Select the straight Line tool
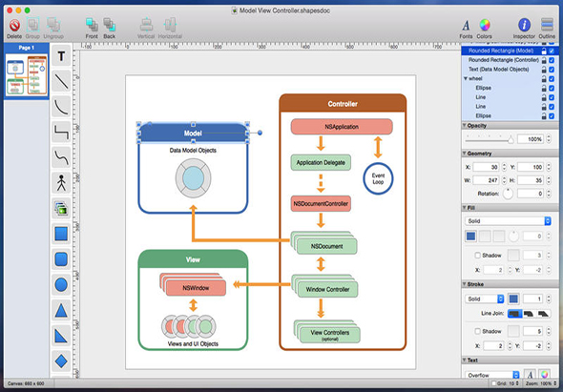Screen dimensions: 563x392 (x=61, y=81)
